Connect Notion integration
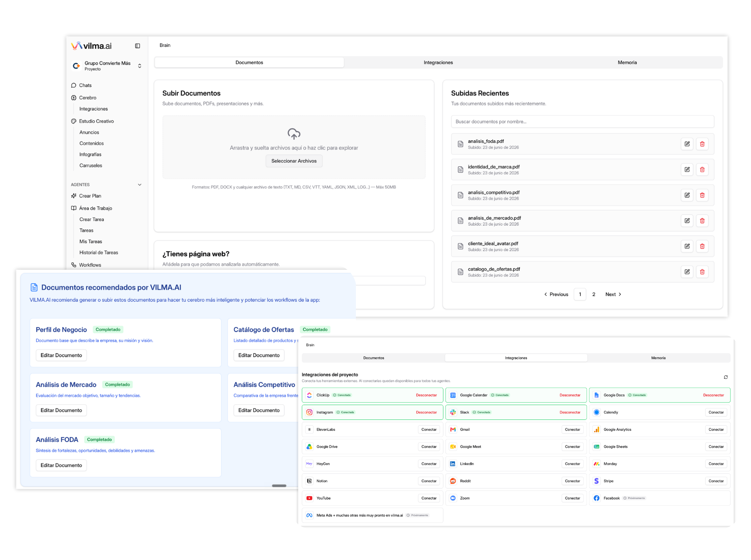The width and height of the screenshot is (751, 560). (x=429, y=481)
